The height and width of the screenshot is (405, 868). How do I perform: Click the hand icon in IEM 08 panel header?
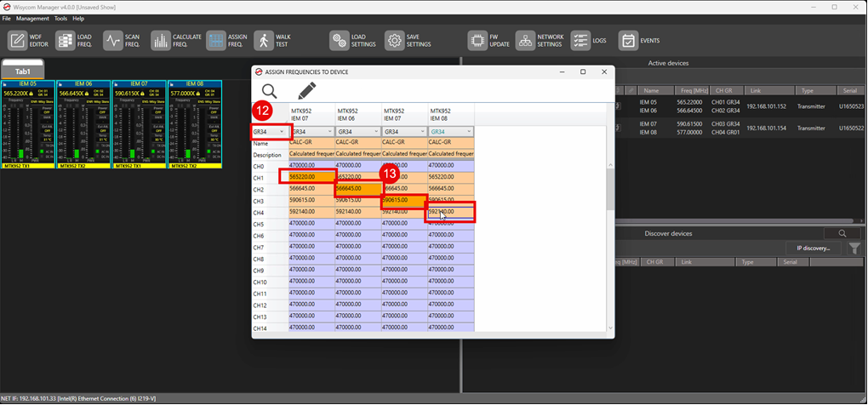coord(172,84)
